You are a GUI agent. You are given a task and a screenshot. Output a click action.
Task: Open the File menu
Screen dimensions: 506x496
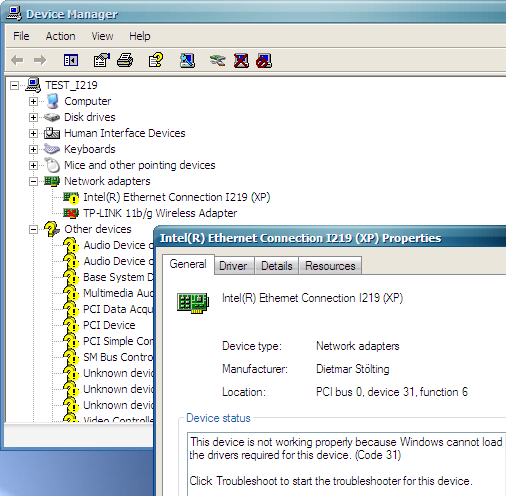21,36
